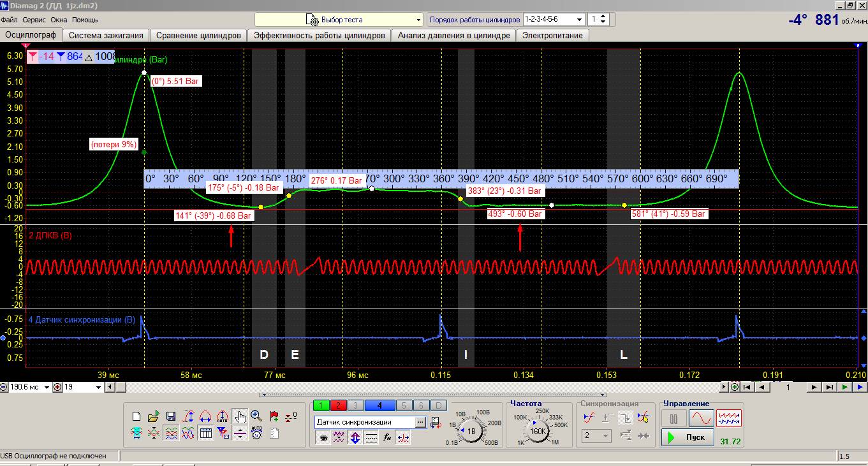The height and width of the screenshot is (466, 868).
Task: Open the Файл menu
Action: tap(9, 20)
